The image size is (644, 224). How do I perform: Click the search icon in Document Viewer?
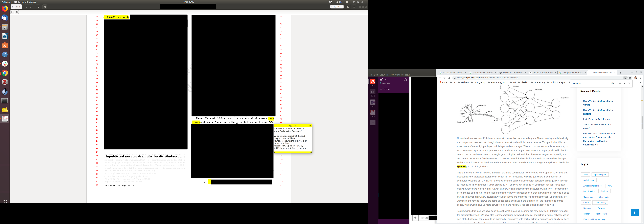tap(38, 7)
